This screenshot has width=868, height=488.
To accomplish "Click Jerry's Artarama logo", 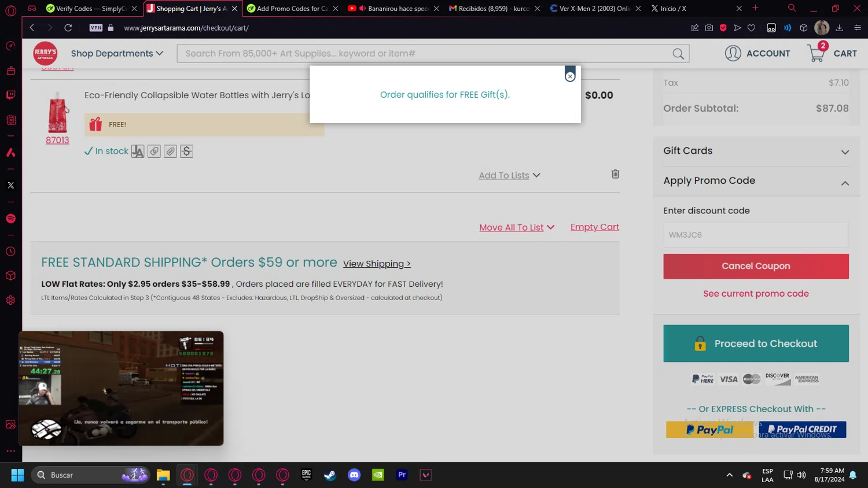I will pyautogui.click(x=45, y=54).
